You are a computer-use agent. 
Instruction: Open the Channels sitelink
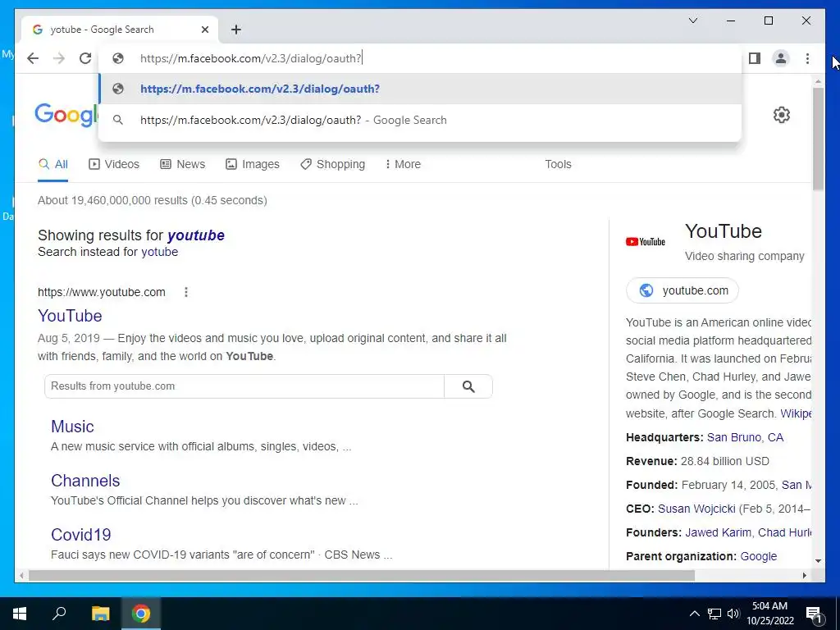tap(85, 481)
